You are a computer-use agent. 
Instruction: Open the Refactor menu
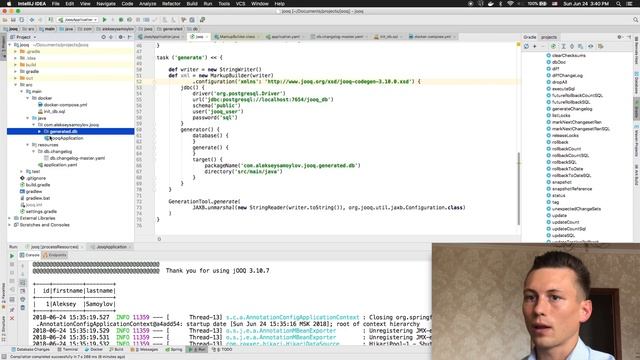(171, 4)
